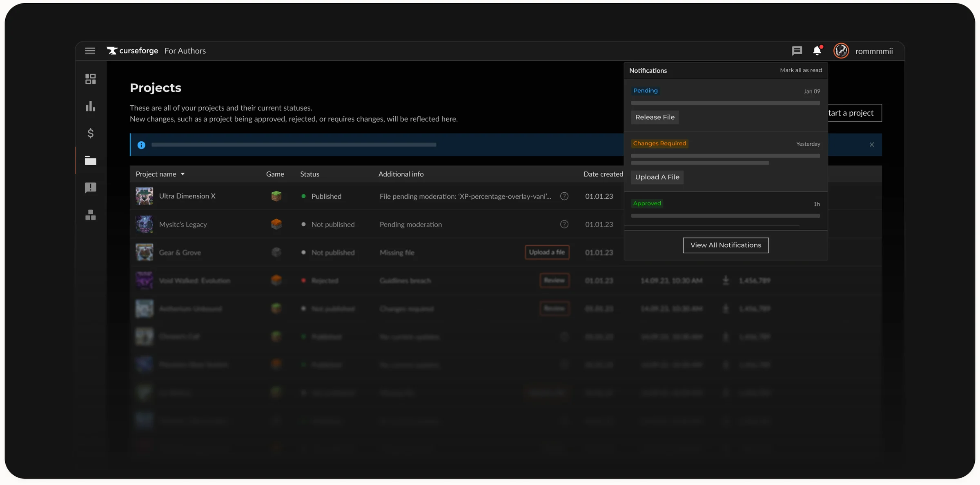Click the partially hidden Start a project button
Image resolution: width=980 pixels, height=485 pixels.
(x=855, y=113)
